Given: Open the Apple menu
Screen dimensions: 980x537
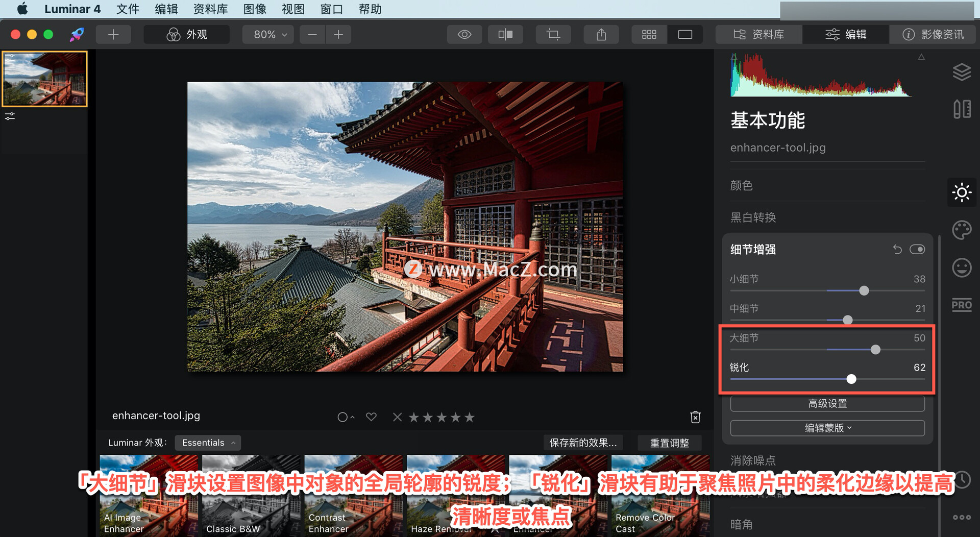Looking at the screenshot, I should click(22, 9).
